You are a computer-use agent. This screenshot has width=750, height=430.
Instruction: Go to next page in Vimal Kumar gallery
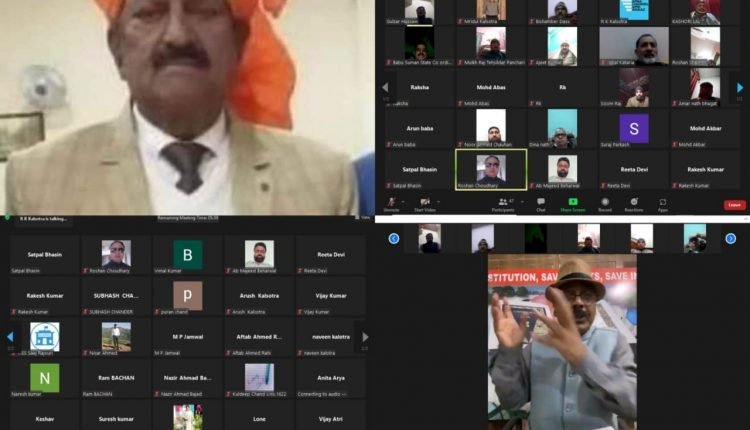[365, 337]
